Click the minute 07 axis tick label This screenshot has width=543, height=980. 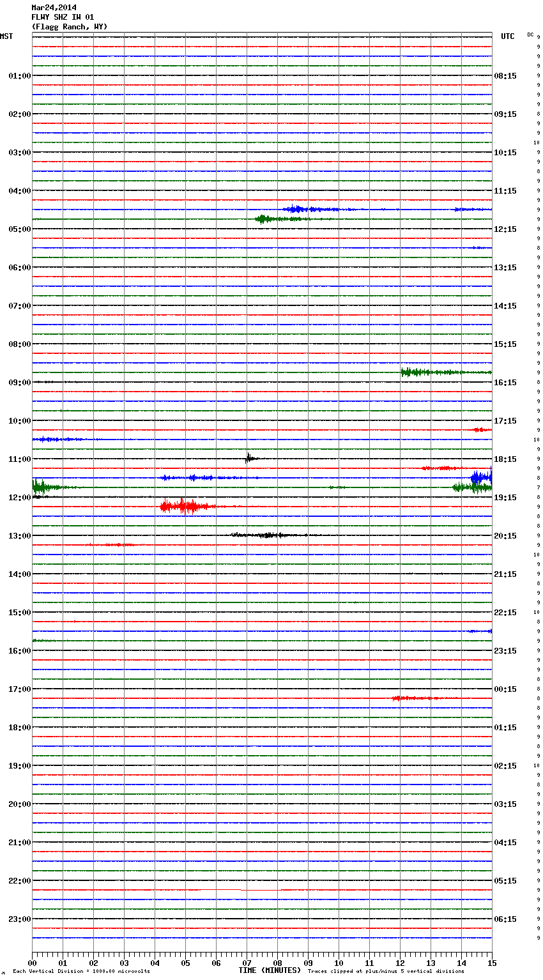247,963
